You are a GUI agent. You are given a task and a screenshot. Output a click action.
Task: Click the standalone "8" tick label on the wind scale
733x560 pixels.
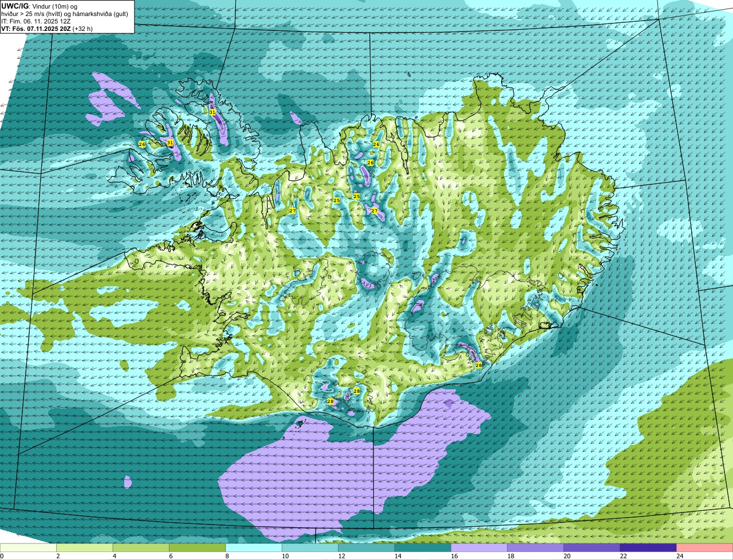click(226, 556)
